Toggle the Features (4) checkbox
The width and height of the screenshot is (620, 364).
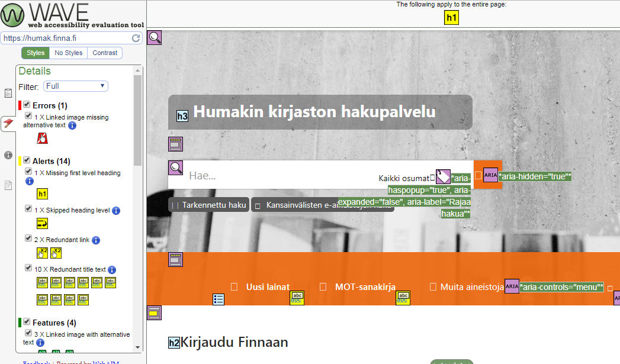coord(27,322)
